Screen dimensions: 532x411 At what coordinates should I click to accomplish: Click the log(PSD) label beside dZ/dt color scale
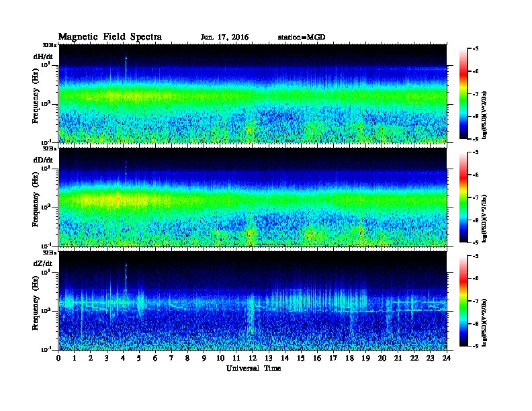click(484, 322)
